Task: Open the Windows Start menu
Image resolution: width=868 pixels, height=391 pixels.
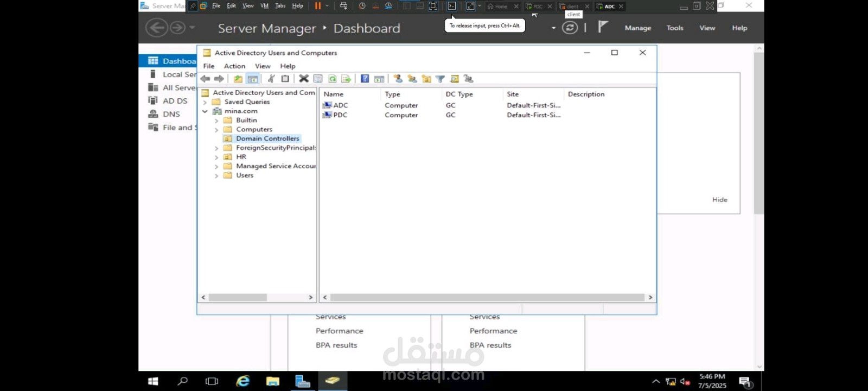Action: pos(153,381)
